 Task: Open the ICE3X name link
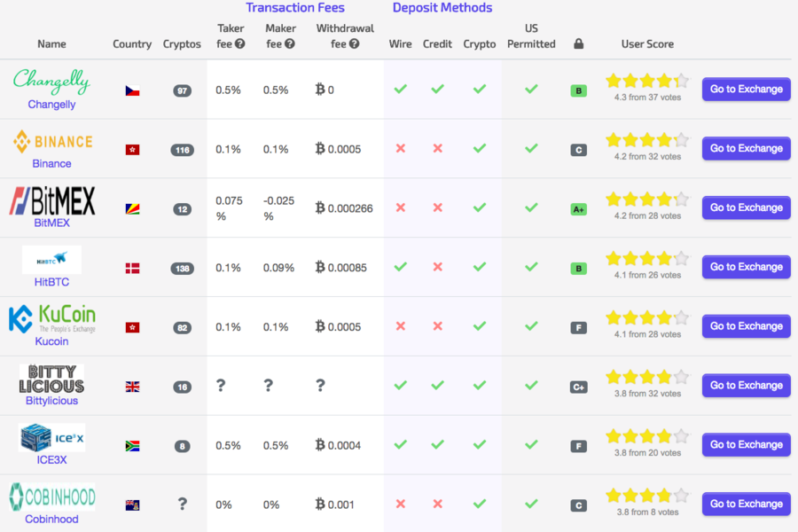click(51, 460)
